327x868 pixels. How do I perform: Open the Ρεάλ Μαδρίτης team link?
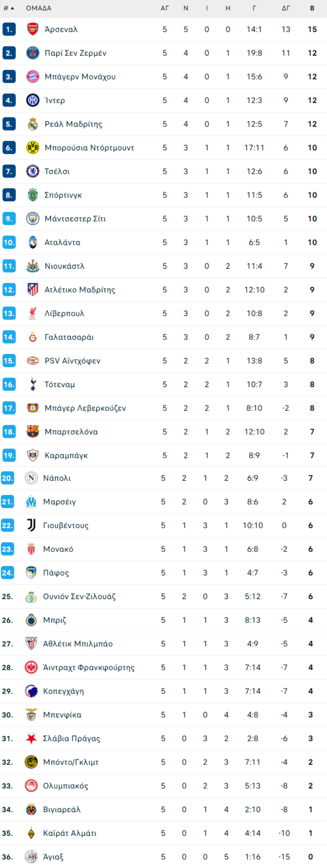(x=73, y=124)
